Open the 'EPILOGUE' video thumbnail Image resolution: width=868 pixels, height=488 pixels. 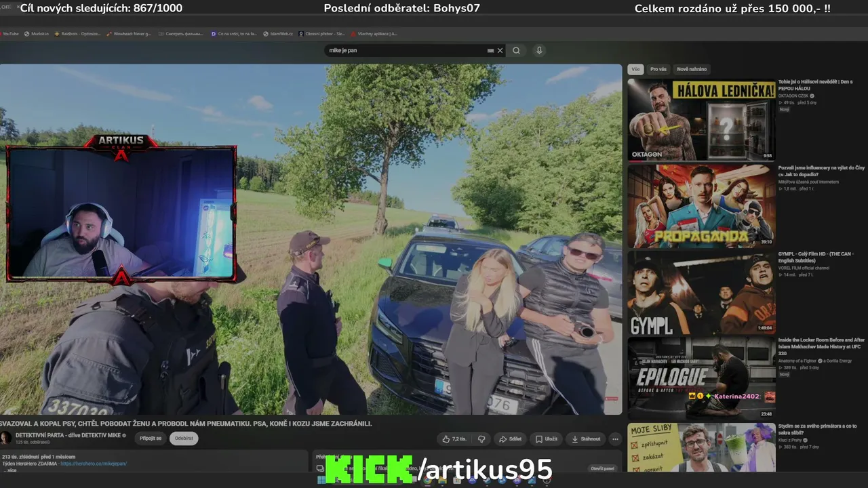coord(701,378)
